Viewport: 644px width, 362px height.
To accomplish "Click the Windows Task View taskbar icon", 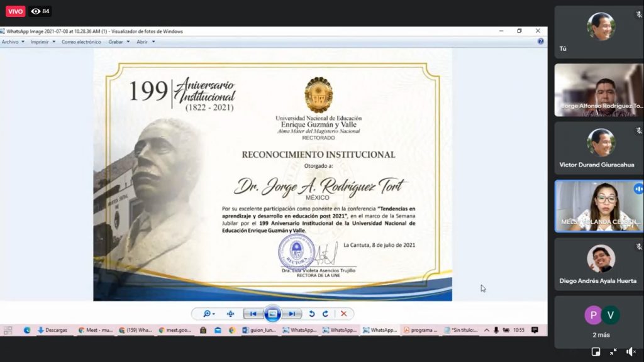I will (8, 330).
